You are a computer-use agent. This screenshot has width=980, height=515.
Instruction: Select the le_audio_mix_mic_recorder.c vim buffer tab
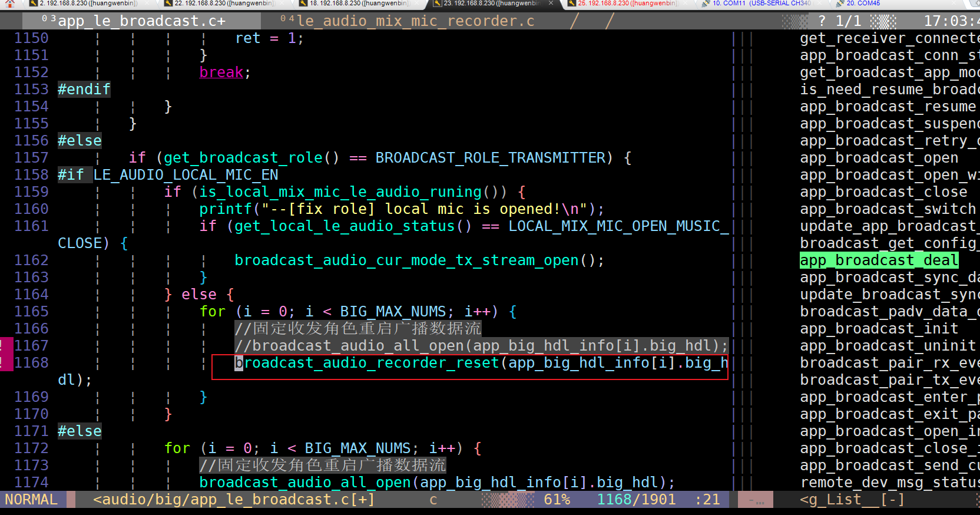(x=408, y=21)
